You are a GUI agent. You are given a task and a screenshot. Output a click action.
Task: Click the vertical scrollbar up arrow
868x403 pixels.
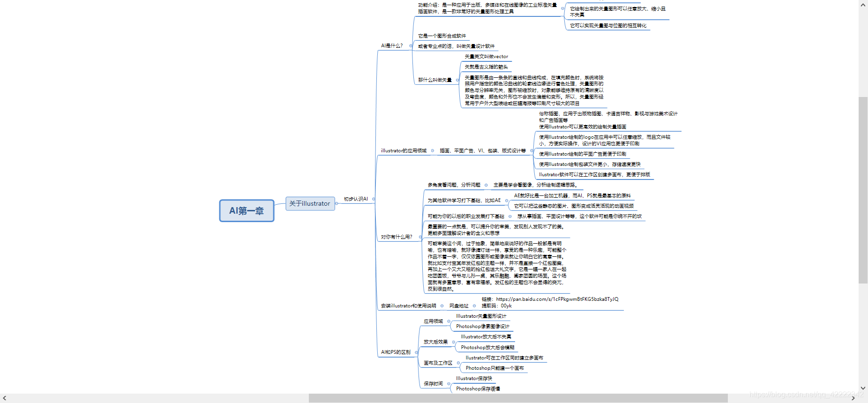pyautogui.click(x=863, y=4)
